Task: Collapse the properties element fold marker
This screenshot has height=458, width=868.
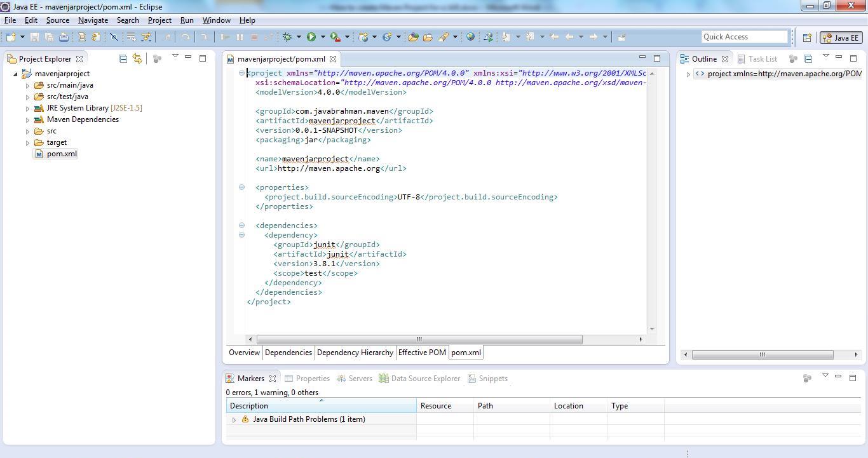Action: click(x=241, y=187)
